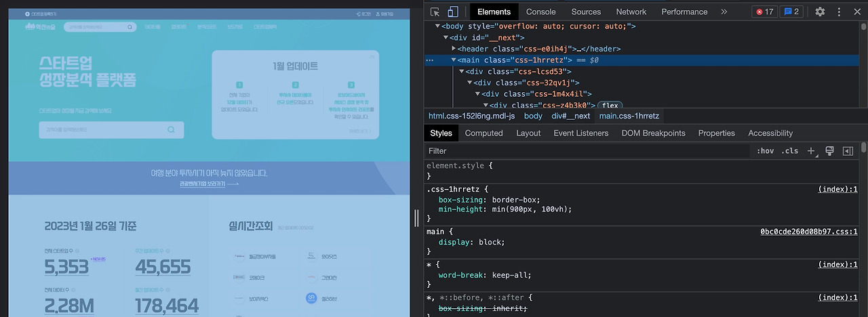868x317 pixels.
Task: Toggle device toolbar in DevTools
Action: pos(452,12)
